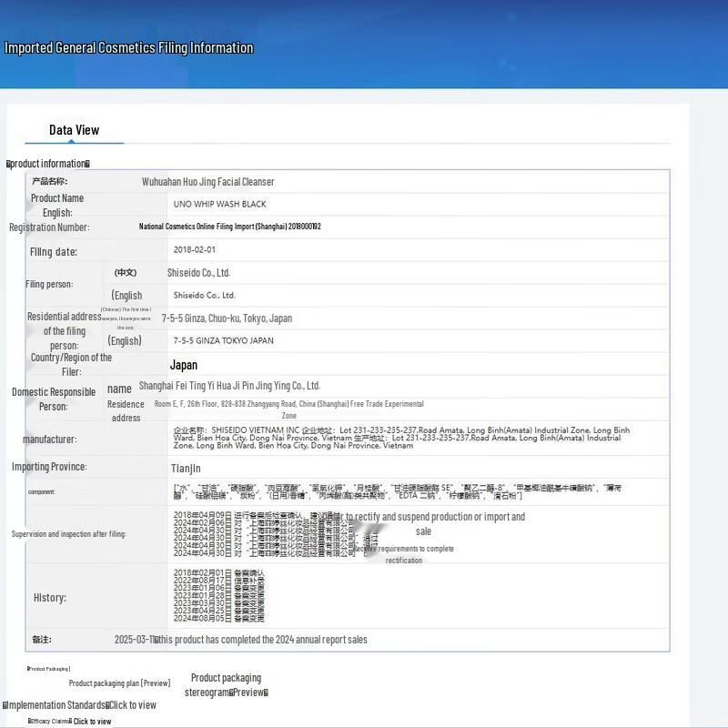
Task: Click the importing province value Tianjin
Action: (x=186, y=468)
